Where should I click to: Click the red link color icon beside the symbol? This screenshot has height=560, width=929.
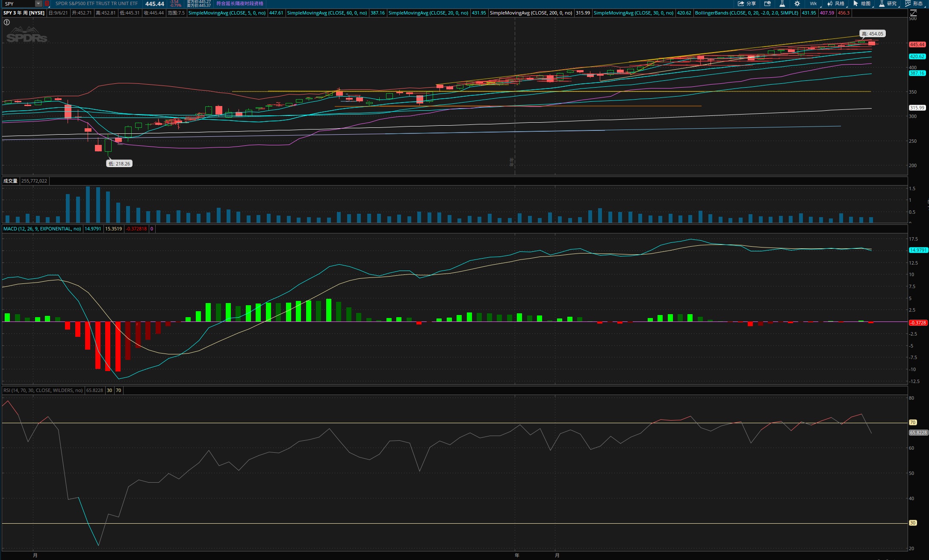point(47,3)
